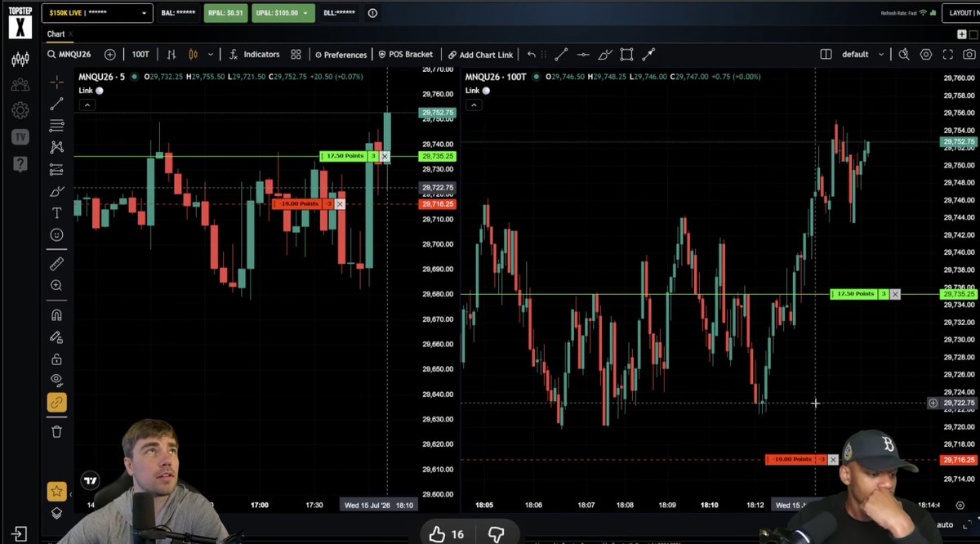Screen dimensions: 980x544
Task: Open chart Preferences
Action: tap(341, 55)
